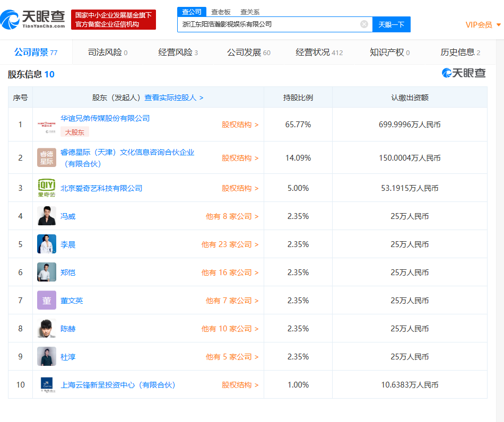Click the 董文英 purple avatar icon
504x422 pixels.
[47, 301]
